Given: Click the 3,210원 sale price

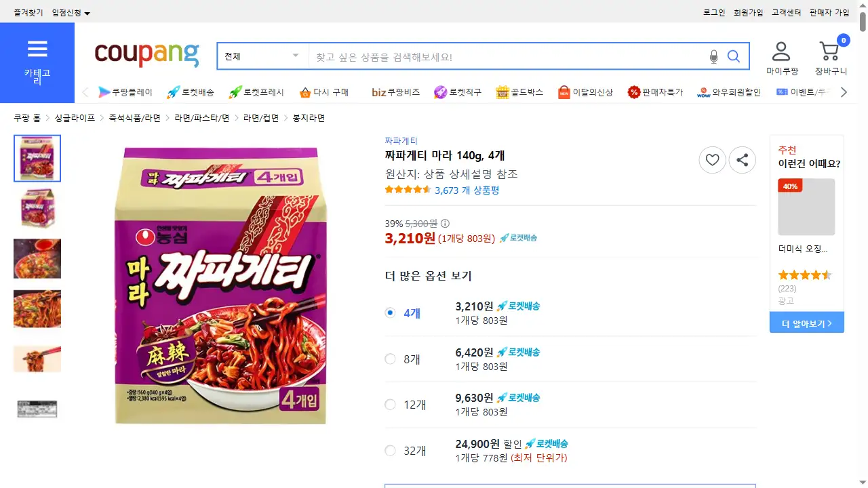Looking at the screenshot, I should (410, 238).
